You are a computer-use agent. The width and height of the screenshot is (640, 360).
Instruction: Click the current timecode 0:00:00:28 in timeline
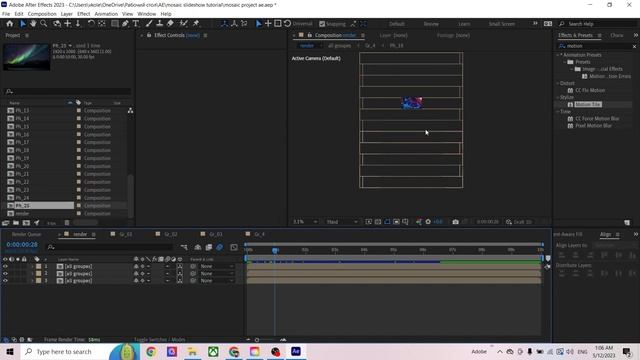tap(22, 244)
